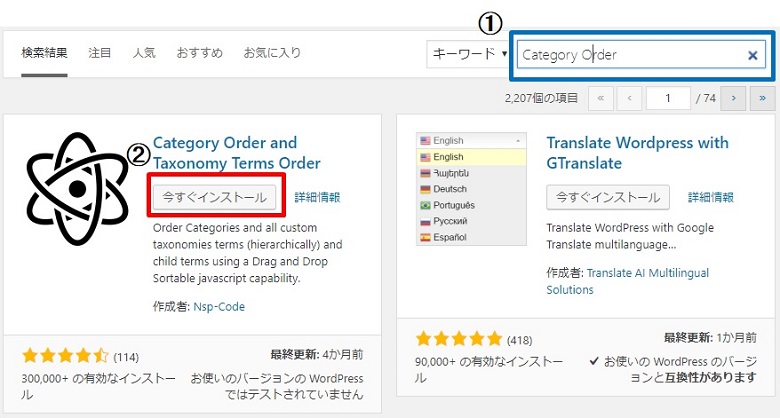Image resolution: width=780 pixels, height=418 pixels.
Task: Go to next results page arrow
Action: 734,98
